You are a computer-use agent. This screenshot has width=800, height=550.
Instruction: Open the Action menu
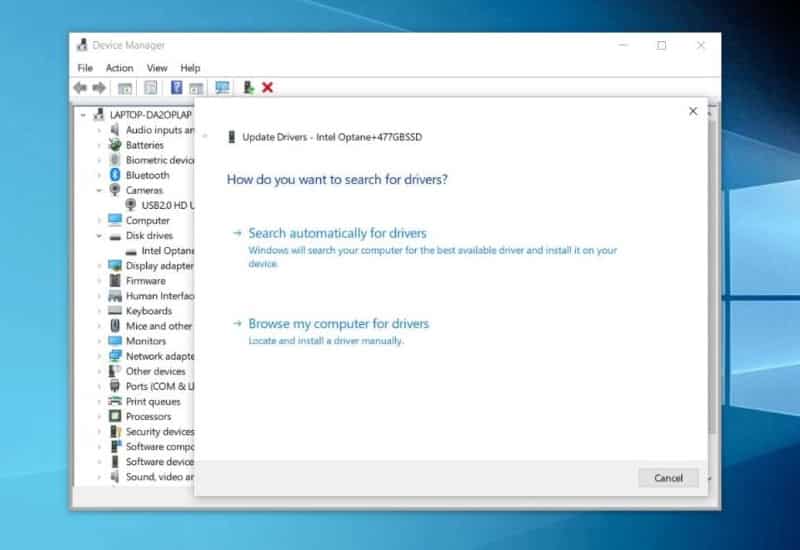(119, 68)
